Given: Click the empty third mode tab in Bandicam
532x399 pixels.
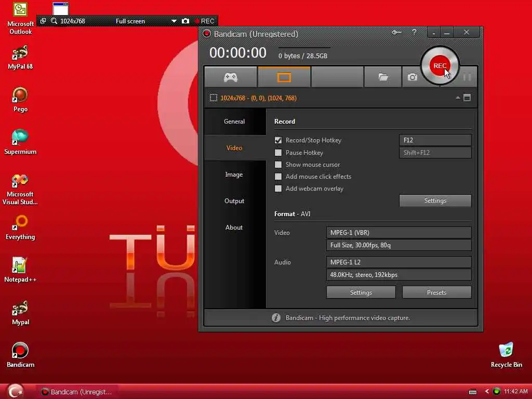Looking at the screenshot, I should click(337, 77).
